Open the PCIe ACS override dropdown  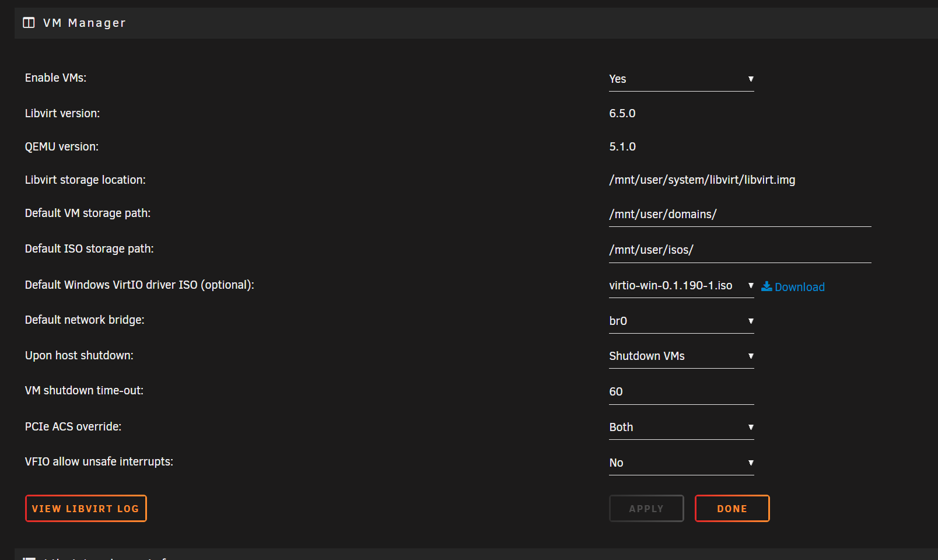681,428
